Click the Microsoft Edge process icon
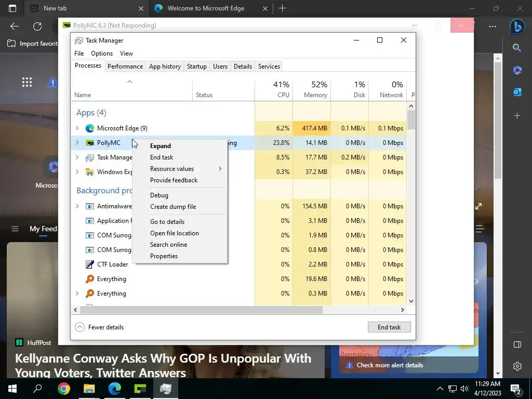Screen dimensions: 532x399 tap(89, 128)
